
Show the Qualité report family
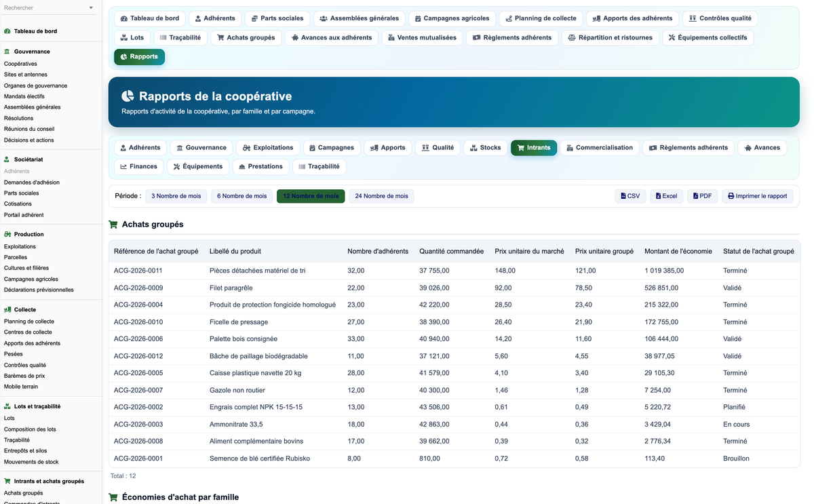pos(438,147)
